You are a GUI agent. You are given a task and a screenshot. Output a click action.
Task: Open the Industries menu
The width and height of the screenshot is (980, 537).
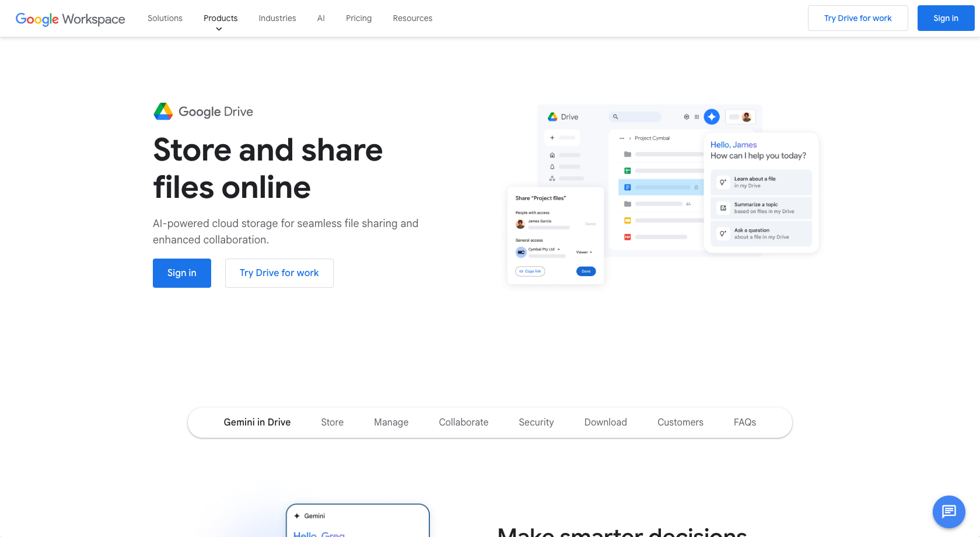coord(277,18)
